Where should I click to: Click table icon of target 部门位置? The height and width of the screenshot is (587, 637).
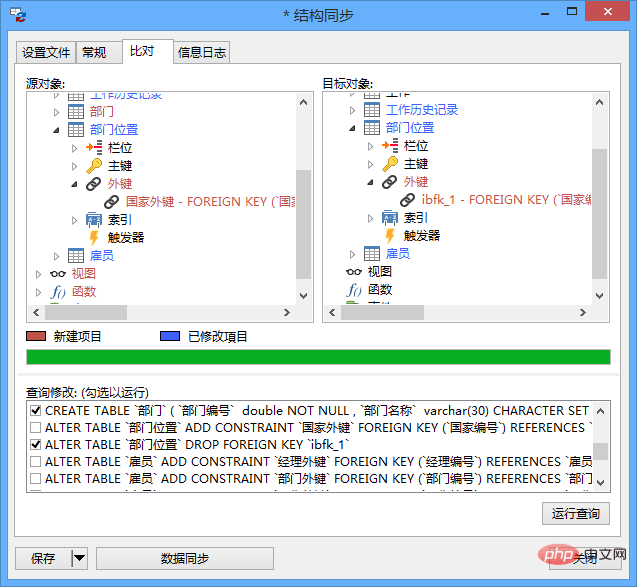coord(372,128)
